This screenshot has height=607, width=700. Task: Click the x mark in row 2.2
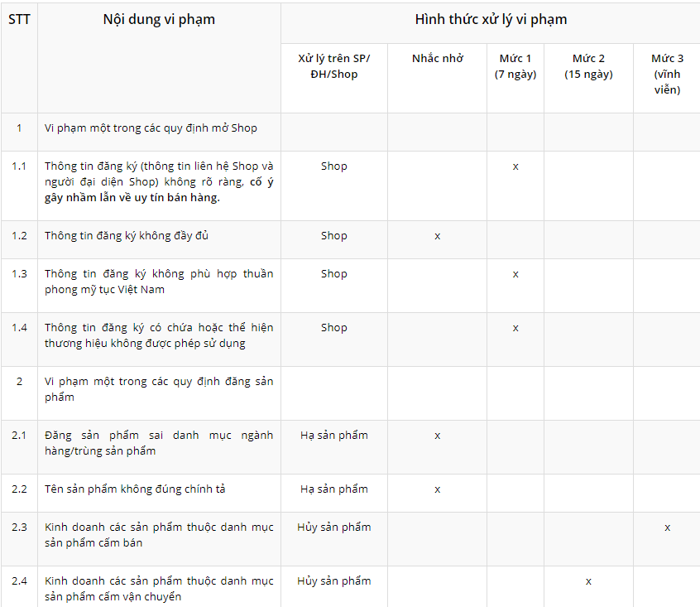(438, 489)
